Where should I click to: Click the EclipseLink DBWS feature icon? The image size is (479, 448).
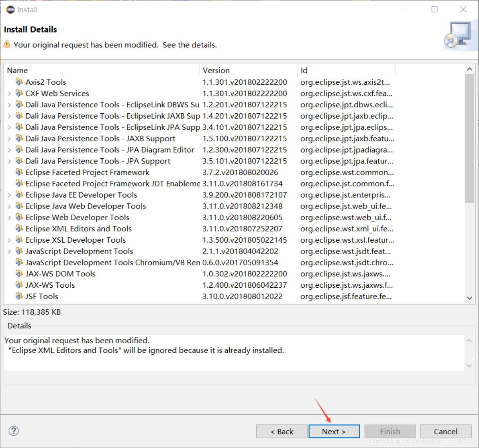[19, 104]
